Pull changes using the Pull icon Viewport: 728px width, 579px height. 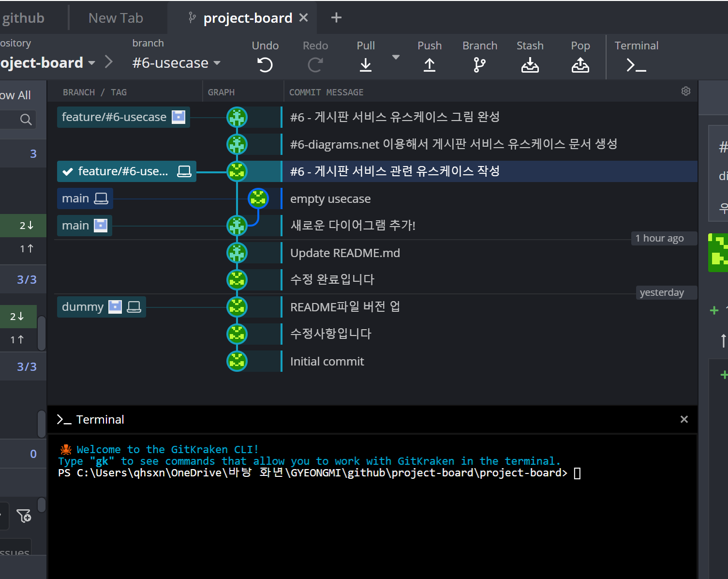tap(366, 64)
